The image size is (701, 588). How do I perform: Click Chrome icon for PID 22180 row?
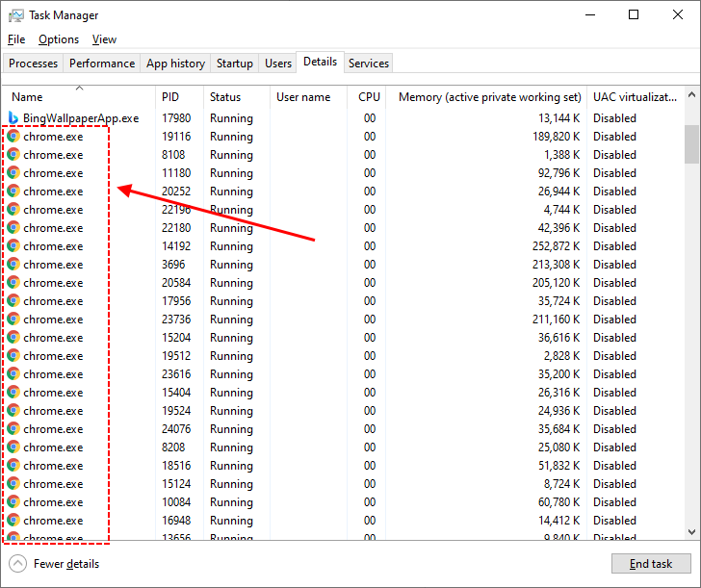pyautogui.click(x=13, y=228)
